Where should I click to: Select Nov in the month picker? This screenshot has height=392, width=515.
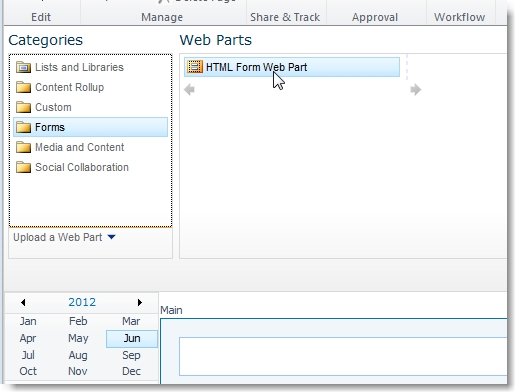click(78, 371)
